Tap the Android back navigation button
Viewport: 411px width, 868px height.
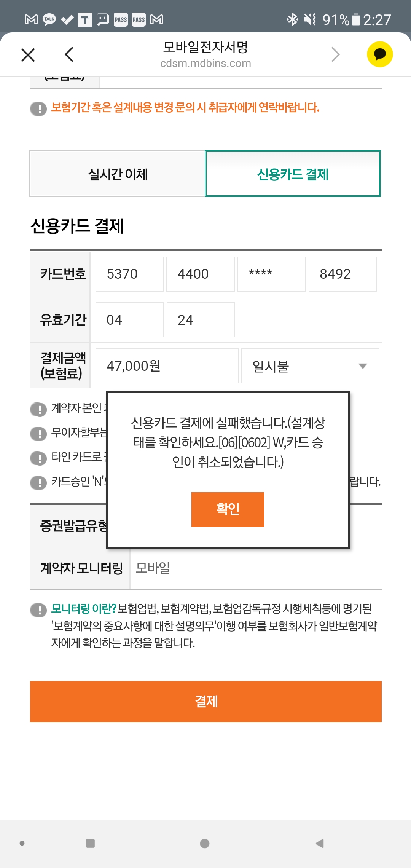320,843
